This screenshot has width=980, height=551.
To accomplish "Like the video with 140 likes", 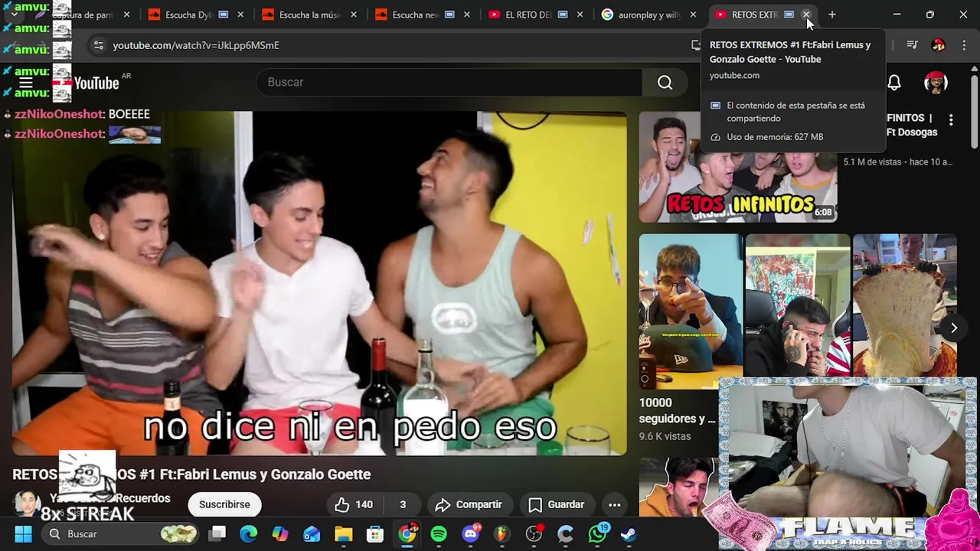I will click(354, 504).
